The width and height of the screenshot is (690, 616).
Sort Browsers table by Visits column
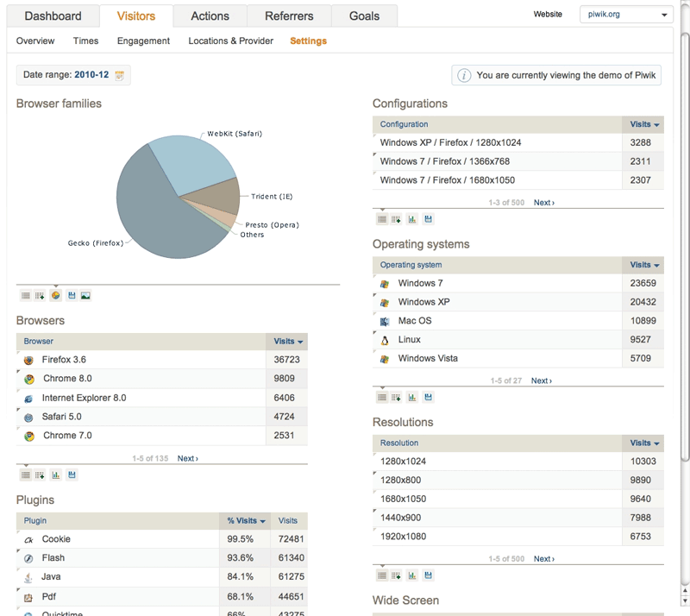(287, 342)
